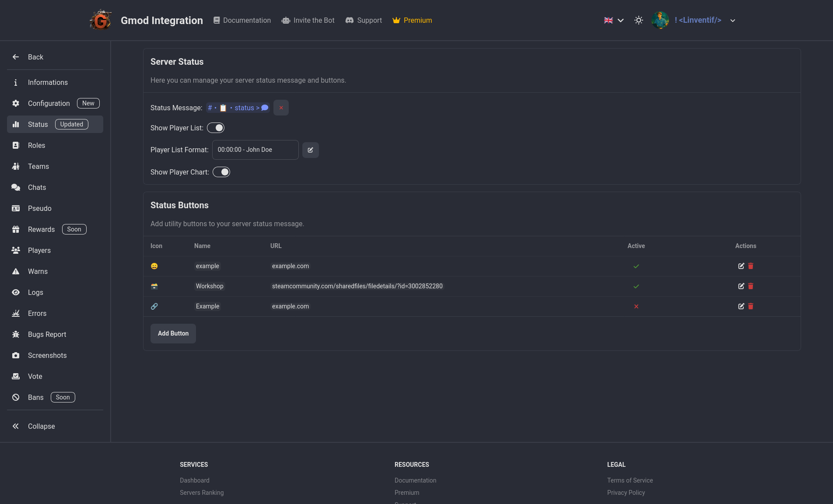Click the Gmod Integration logo

101,20
